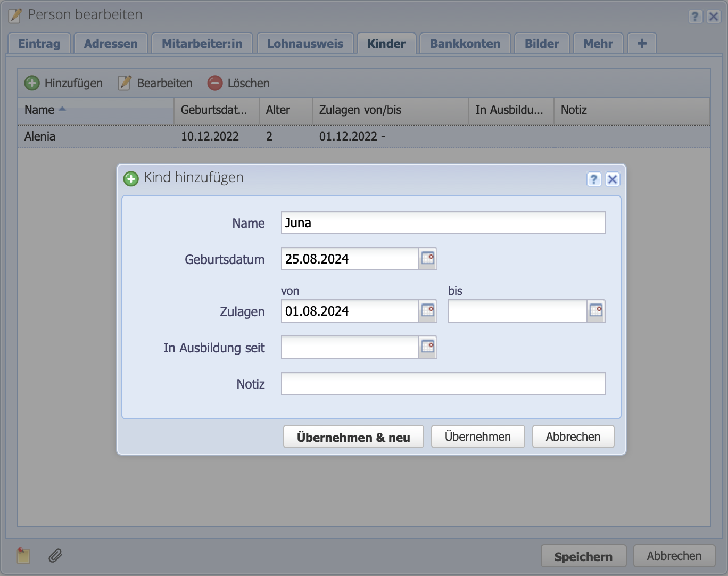The image size is (728, 576).
Task: Click the paperclip attachment icon
Action: tap(55, 556)
